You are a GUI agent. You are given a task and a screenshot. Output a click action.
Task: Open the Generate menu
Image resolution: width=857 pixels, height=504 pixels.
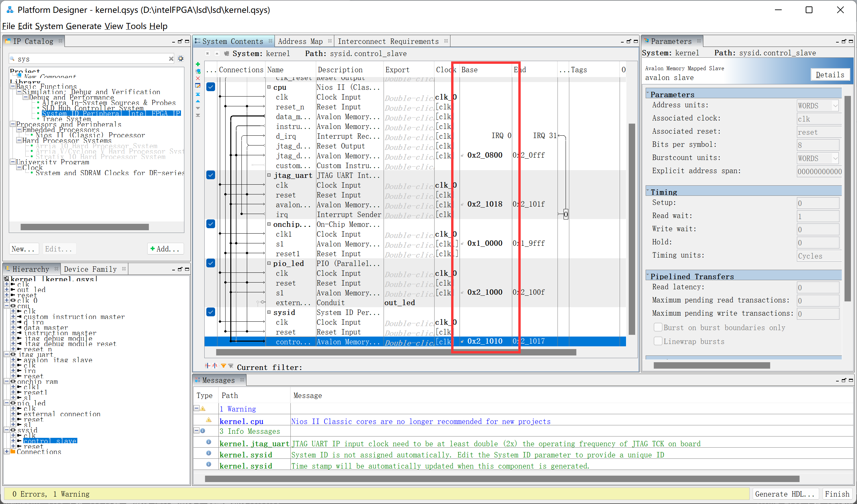83,26
